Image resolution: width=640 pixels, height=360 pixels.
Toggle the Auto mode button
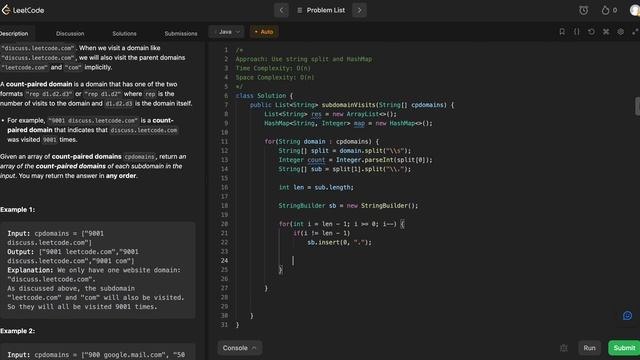264,32
